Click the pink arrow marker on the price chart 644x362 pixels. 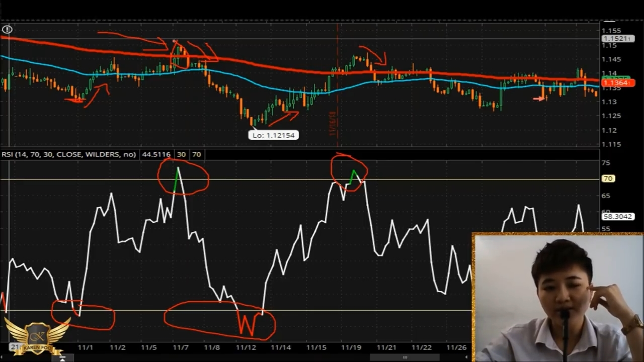coord(539,99)
